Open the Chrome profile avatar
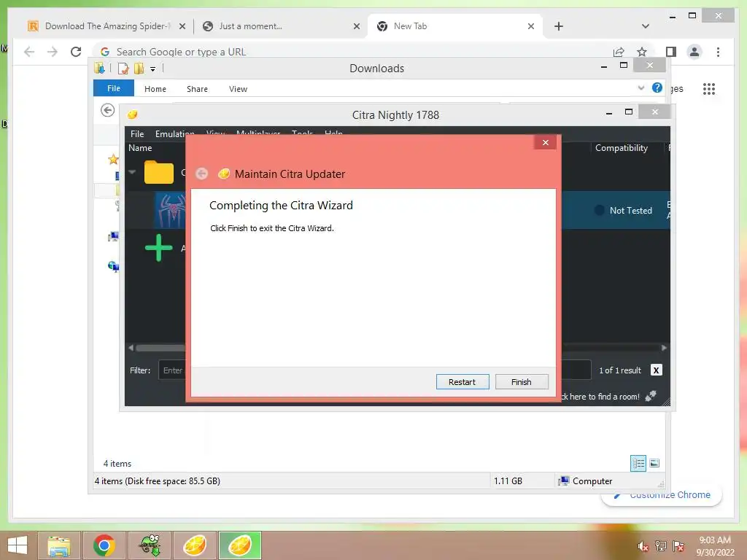Viewport: 747px width, 560px height. [x=694, y=52]
